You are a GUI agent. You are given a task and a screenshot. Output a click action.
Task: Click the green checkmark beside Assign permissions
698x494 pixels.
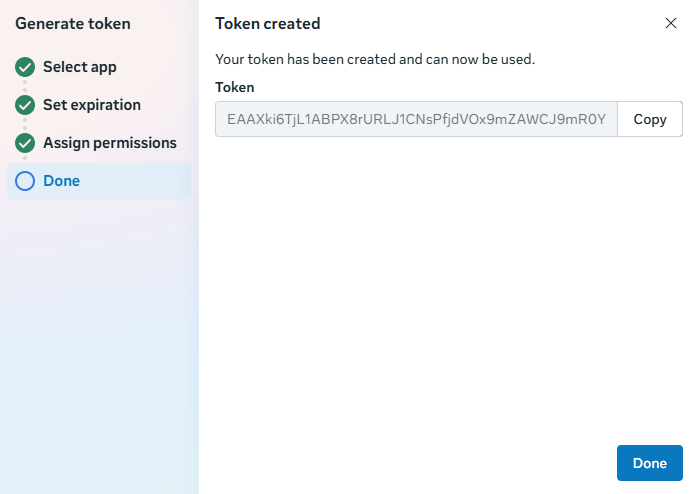click(x=25, y=143)
